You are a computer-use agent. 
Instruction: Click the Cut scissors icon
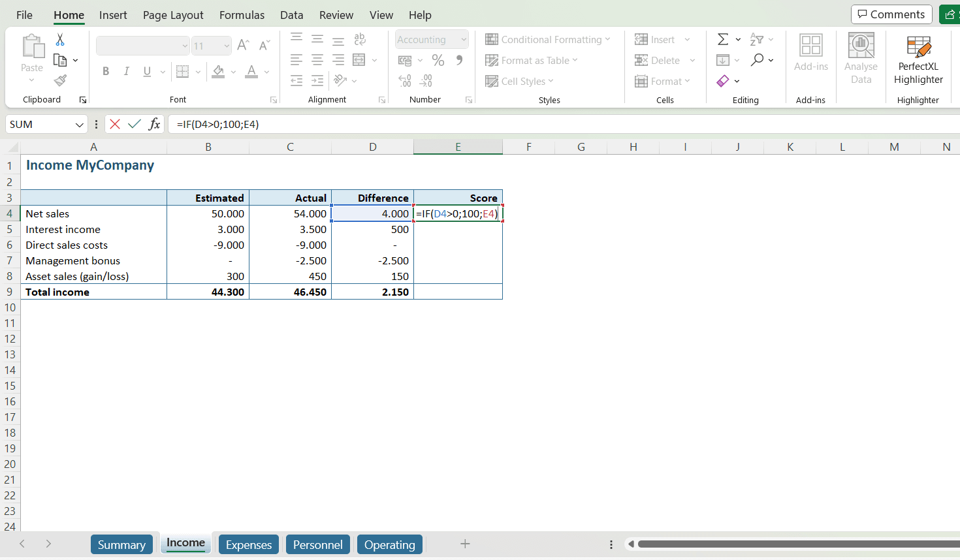coord(60,40)
